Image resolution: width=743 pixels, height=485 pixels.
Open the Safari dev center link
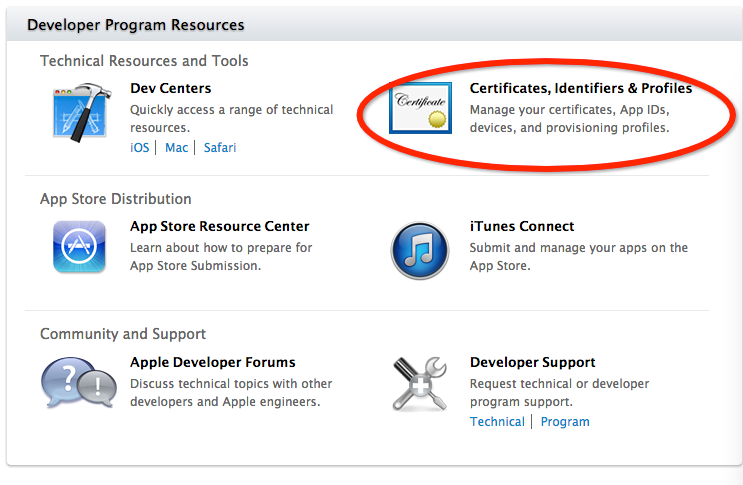pos(220,147)
